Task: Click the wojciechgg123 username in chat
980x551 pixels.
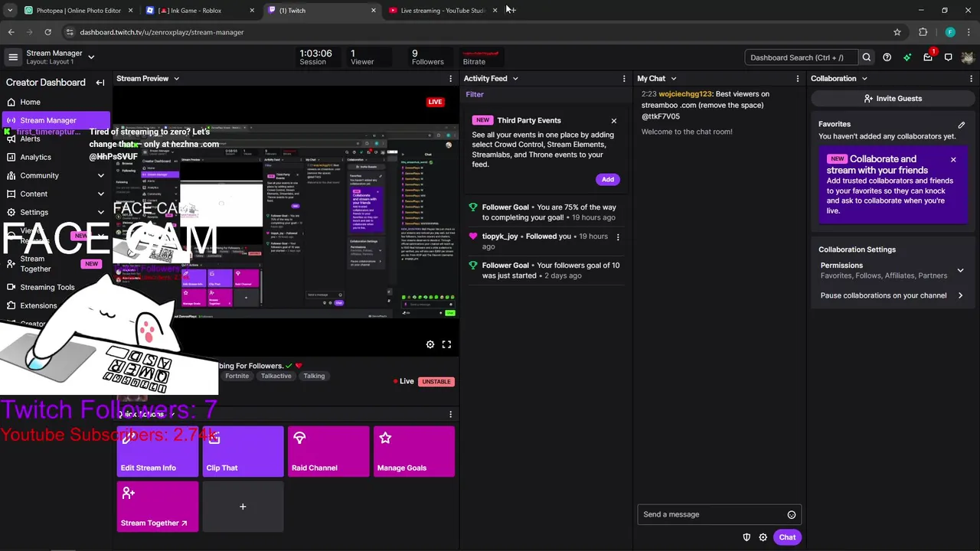Action: [685, 94]
